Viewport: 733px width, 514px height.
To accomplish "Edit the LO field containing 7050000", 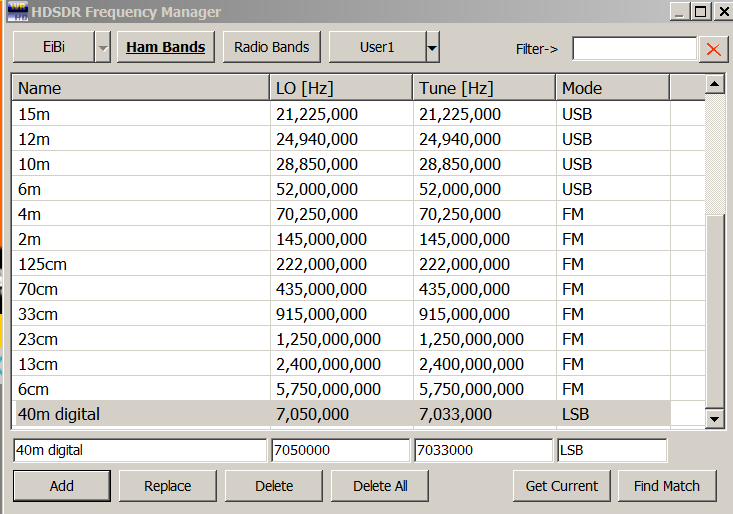I will coord(341,450).
